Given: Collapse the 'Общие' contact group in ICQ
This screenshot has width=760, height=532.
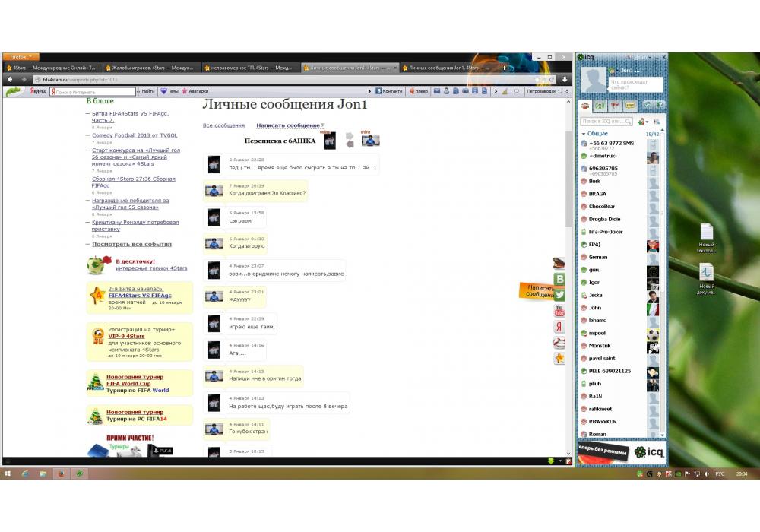Looking at the screenshot, I should [x=584, y=134].
